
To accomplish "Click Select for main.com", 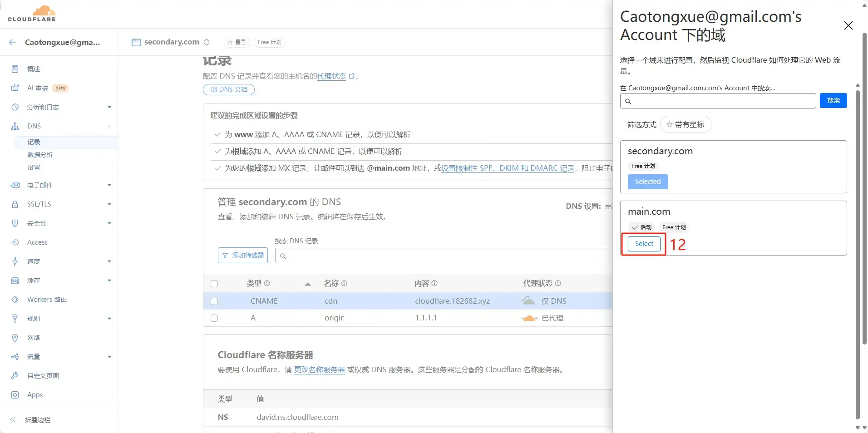I will click(x=644, y=244).
